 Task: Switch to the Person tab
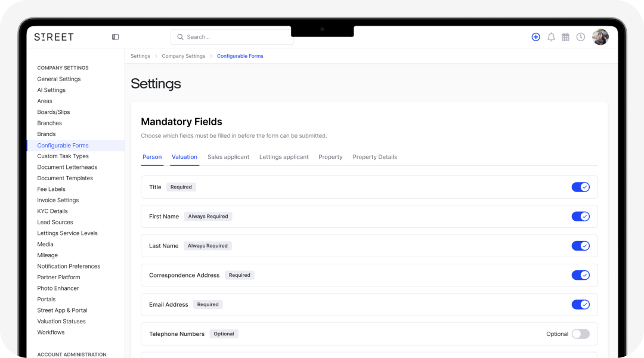(x=152, y=157)
